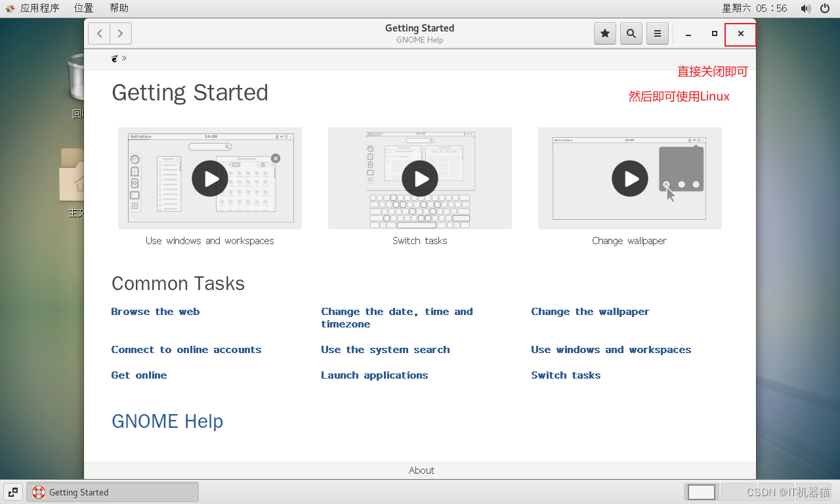Open 'Change the date, time and timezone' link
This screenshot has width=840, height=504.
pos(397,318)
